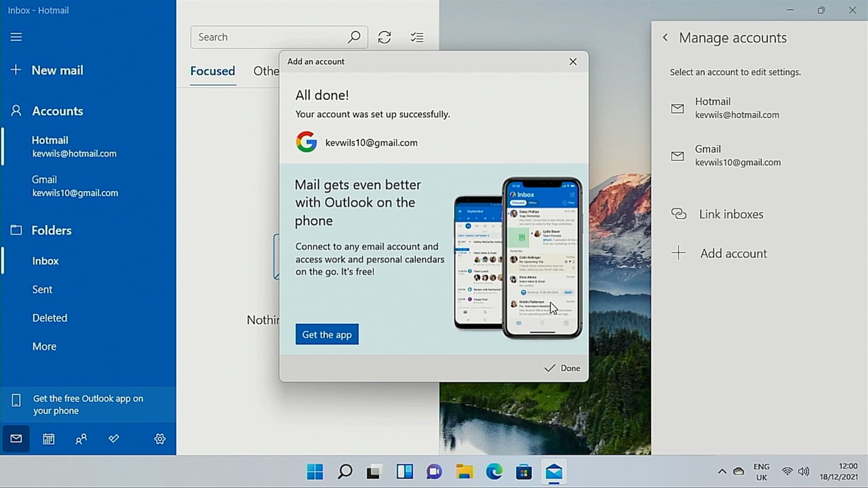Image resolution: width=868 pixels, height=488 pixels.
Task: Enter selection mode with the checklist icon
Action: coord(417,37)
